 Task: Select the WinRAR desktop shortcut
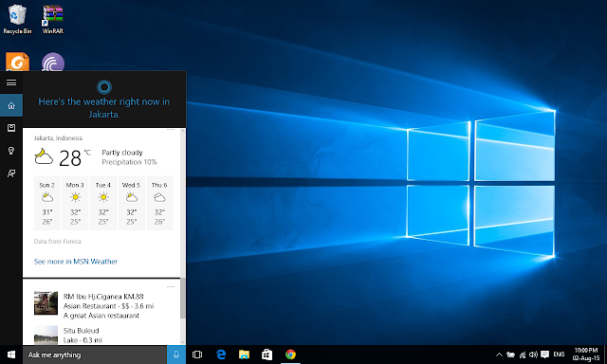pyautogui.click(x=53, y=19)
